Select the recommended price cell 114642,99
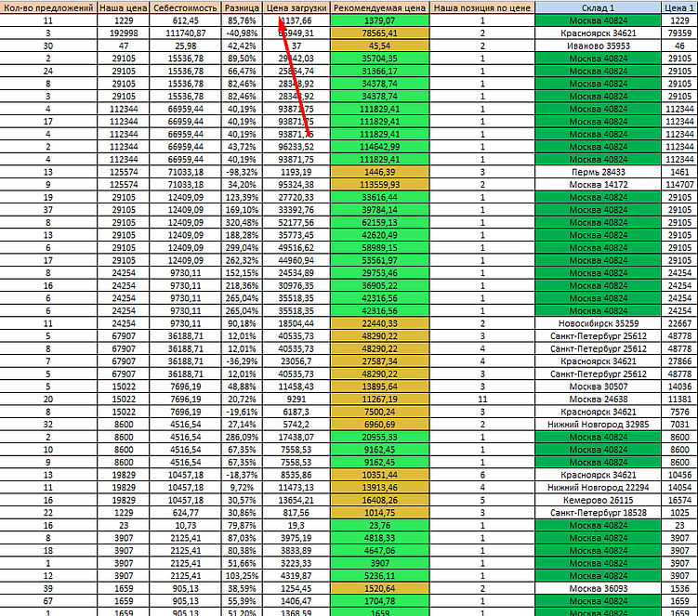Screen dimensions: 698x616 380,147
